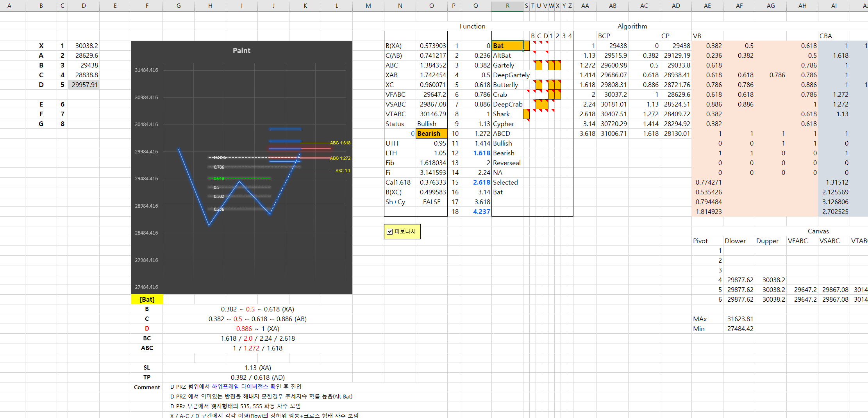Viewport: 868px width, 418px height.
Task: Toggle the 피보나치 checkbox
Action: click(389, 232)
